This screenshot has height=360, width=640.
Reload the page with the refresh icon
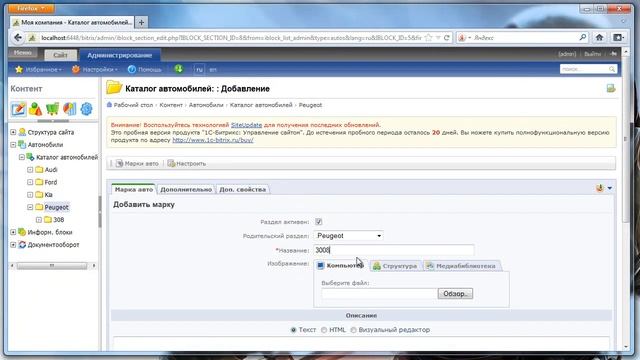(x=447, y=38)
